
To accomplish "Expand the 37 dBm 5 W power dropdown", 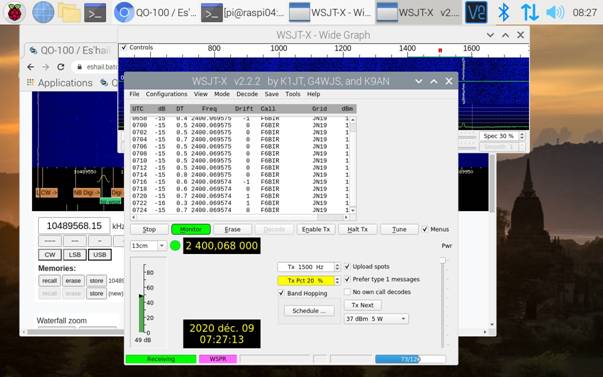I will tap(376, 319).
